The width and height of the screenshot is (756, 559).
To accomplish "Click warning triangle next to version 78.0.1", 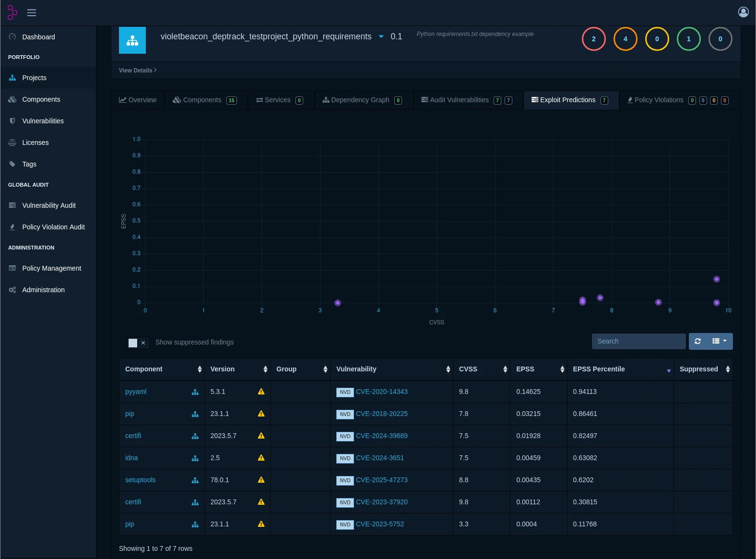I will pyautogui.click(x=261, y=480).
